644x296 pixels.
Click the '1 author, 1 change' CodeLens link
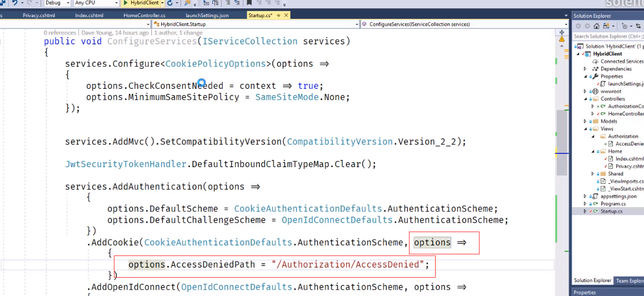(178, 32)
